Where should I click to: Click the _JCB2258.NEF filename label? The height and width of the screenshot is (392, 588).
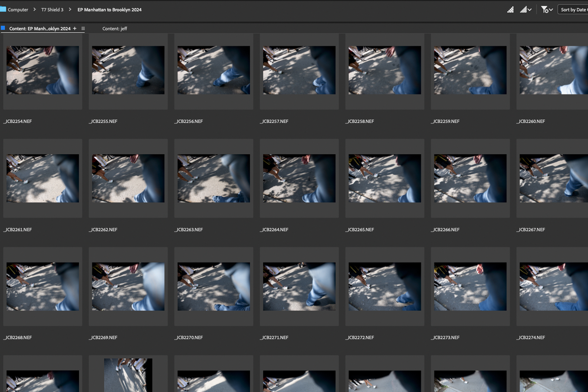click(x=360, y=122)
